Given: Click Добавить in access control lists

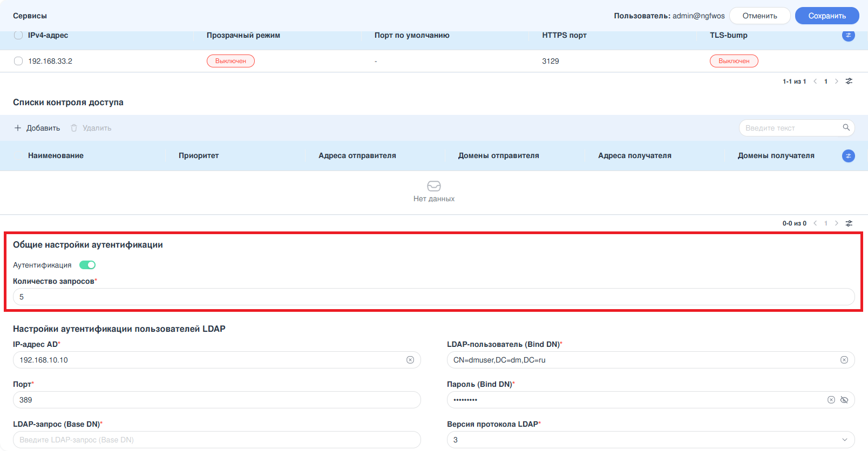Looking at the screenshot, I should (37, 128).
